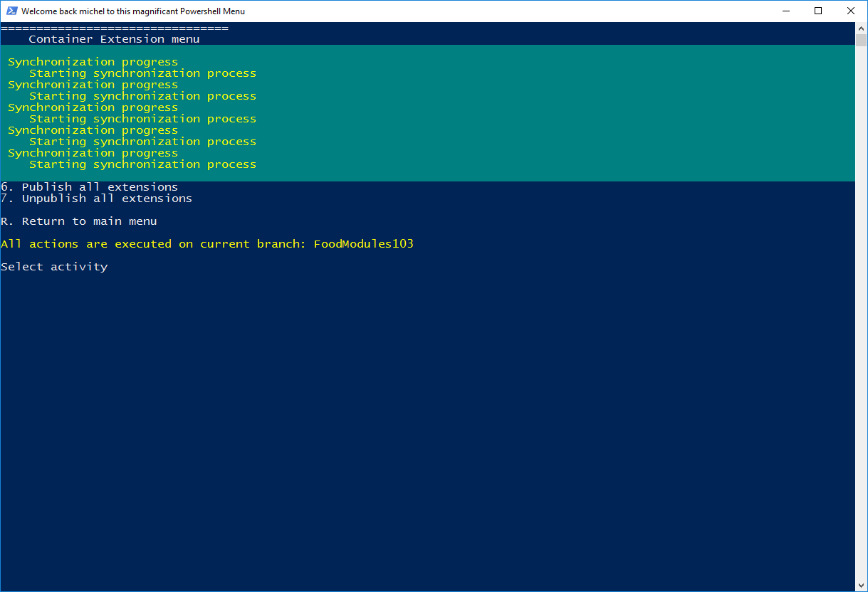Screen dimensions: 868x592
Task: Click the second Starting synchronization process entry
Action: [142, 95]
